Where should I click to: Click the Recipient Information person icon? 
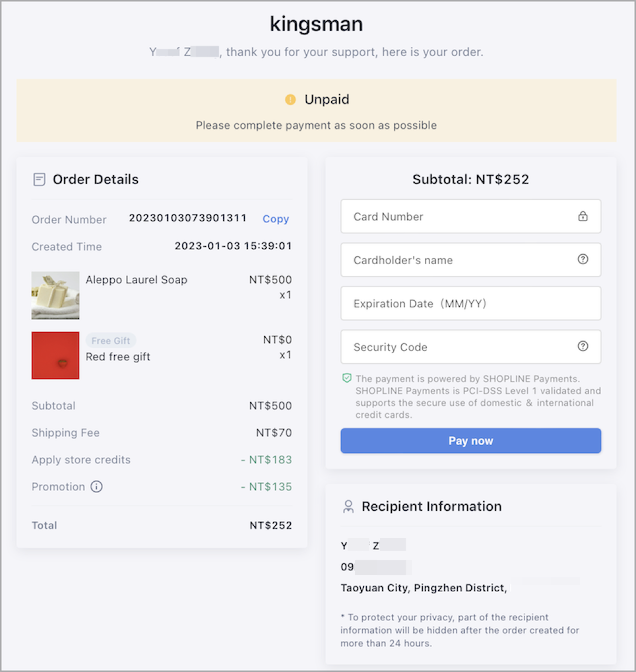pos(348,506)
